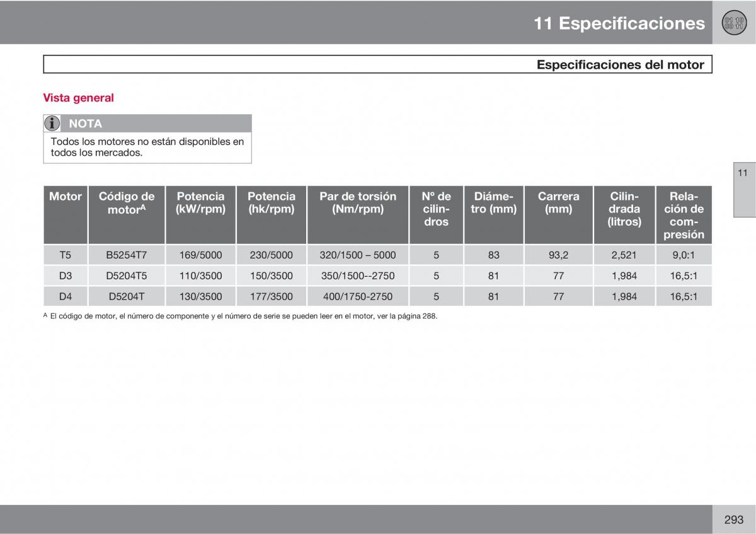Click engine code 'D5204T'
Screen dimensions: 756x534
(x=127, y=296)
